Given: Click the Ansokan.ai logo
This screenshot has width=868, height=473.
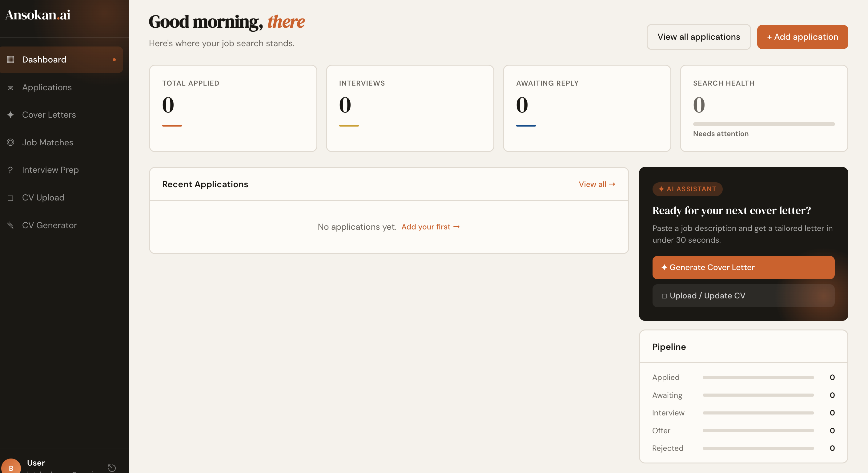Looking at the screenshot, I should [38, 15].
